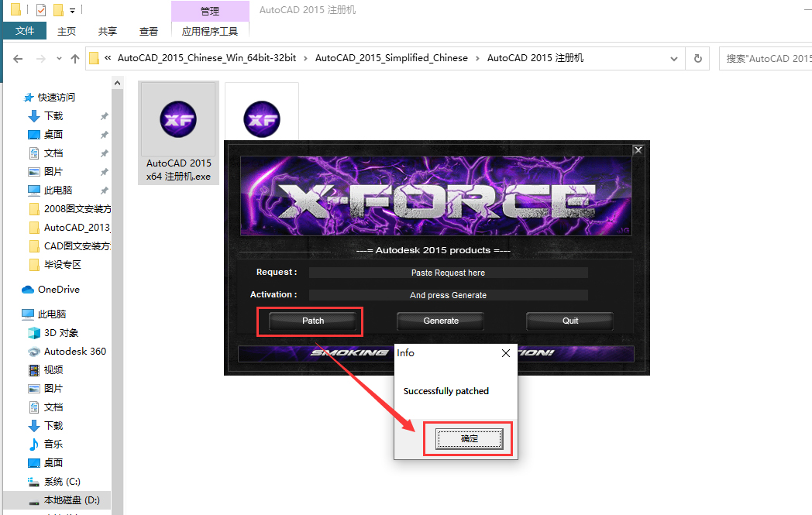
Task: Open the AutoCAD_2013 folder in sidebar
Action: pyautogui.click(x=77, y=228)
